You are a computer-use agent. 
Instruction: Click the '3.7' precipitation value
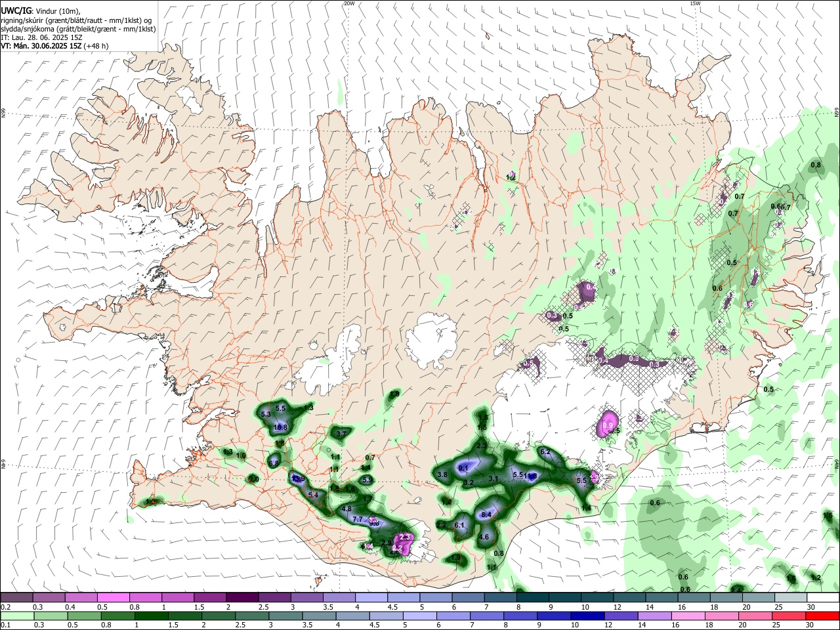click(x=342, y=434)
